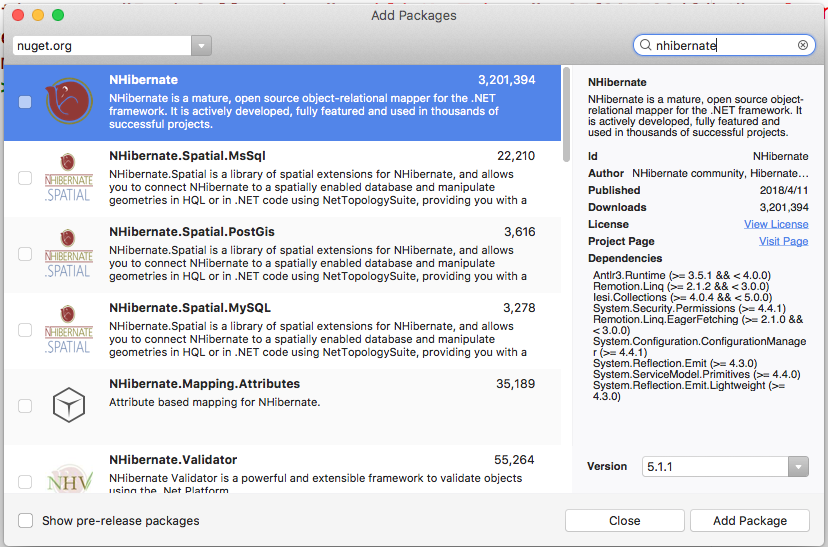This screenshot has width=828, height=547.
Task: Click the Iesi.Collections dependency line
Action: tap(682, 297)
